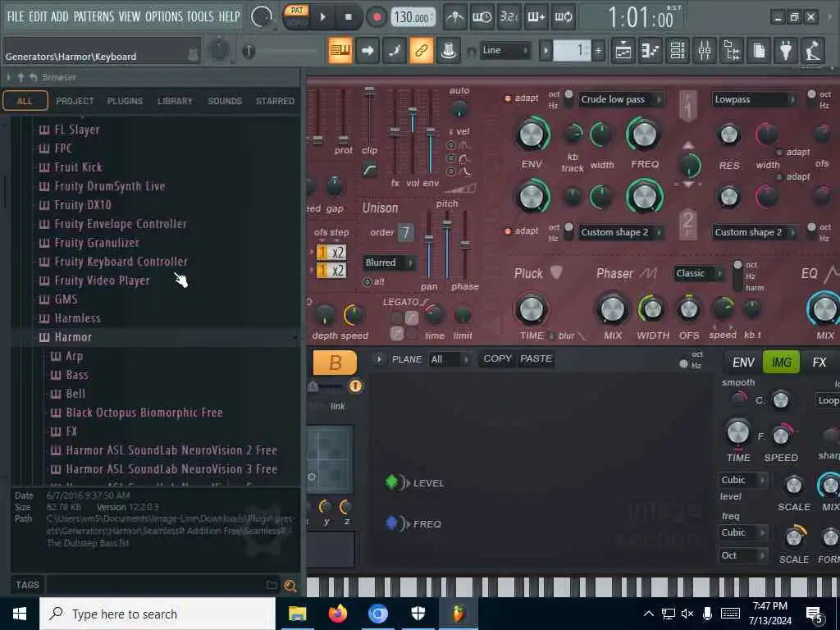This screenshot has width=840, height=630.
Task: Open the OPTIONS menu
Action: pyautogui.click(x=164, y=16)
